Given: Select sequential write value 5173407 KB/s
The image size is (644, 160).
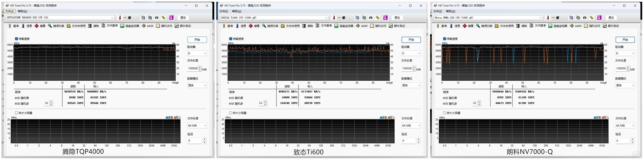Looking at the screenshot, I should 311,92.
